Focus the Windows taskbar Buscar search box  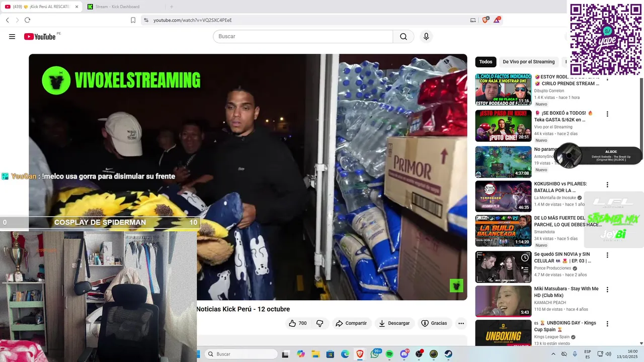click(x=242, y=354)
